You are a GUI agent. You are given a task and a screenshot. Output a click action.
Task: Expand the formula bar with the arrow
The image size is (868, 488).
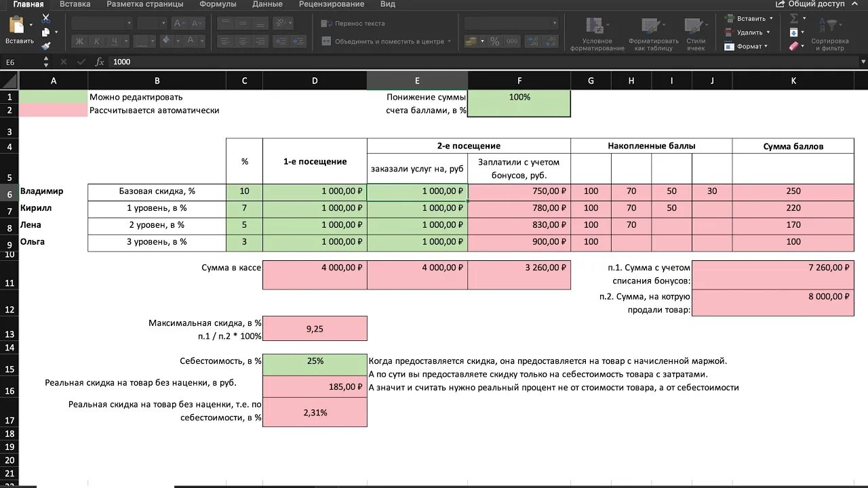coord(863,62)
